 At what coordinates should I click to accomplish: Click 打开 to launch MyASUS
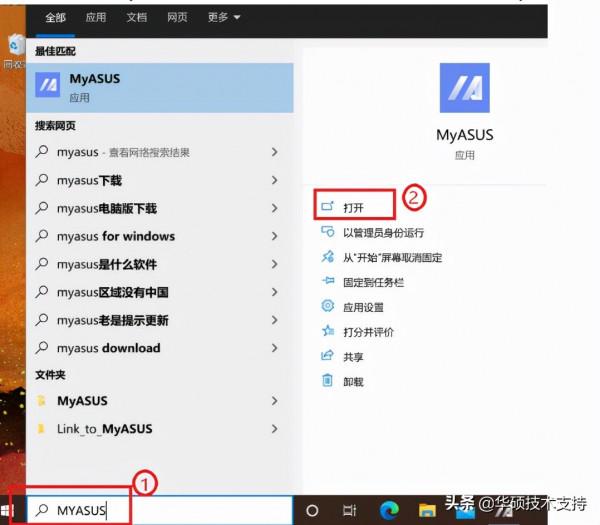point(353,208)
